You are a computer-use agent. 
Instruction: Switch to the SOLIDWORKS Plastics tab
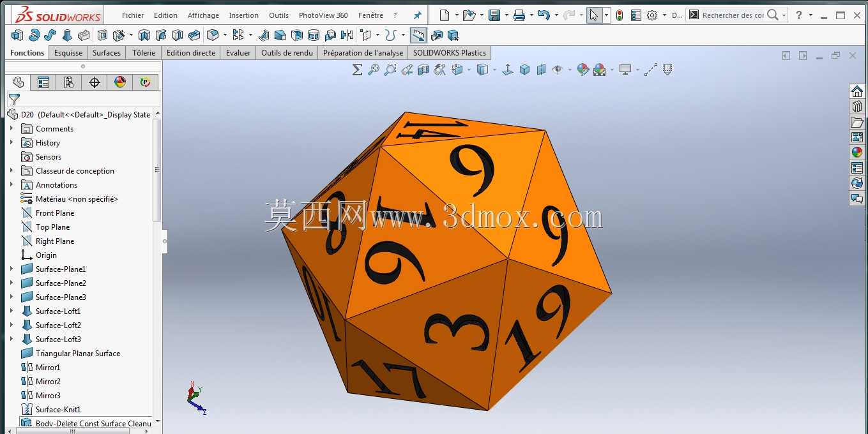[450, 53]
